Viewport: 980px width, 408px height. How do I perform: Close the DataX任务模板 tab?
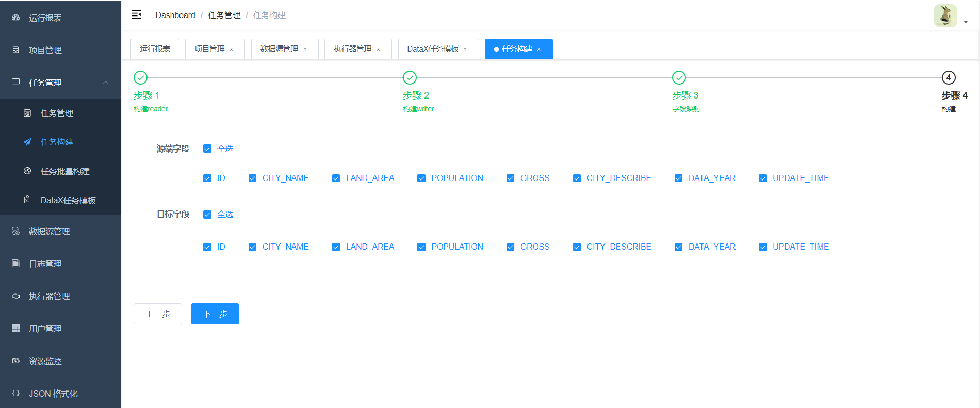click(465, 50)
